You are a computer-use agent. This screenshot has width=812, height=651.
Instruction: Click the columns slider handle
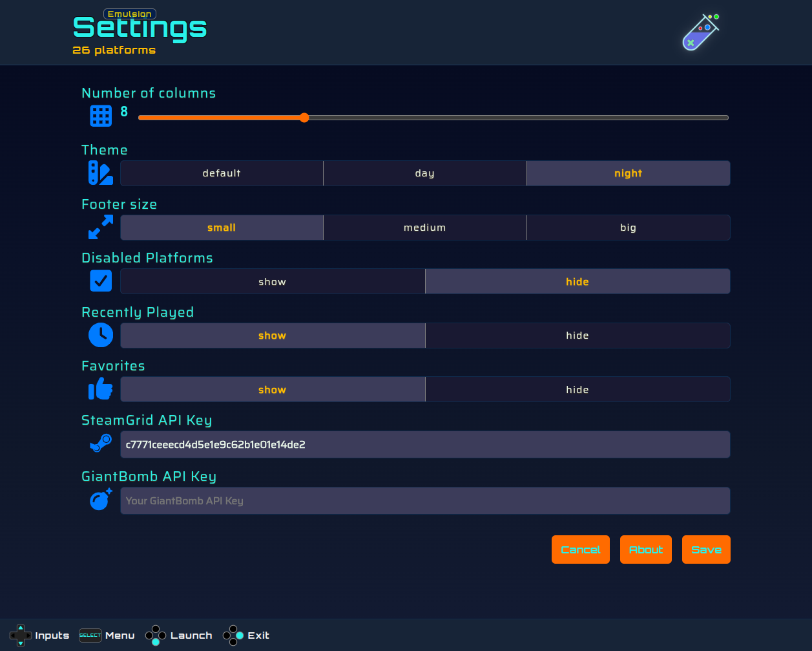[304, 118]
